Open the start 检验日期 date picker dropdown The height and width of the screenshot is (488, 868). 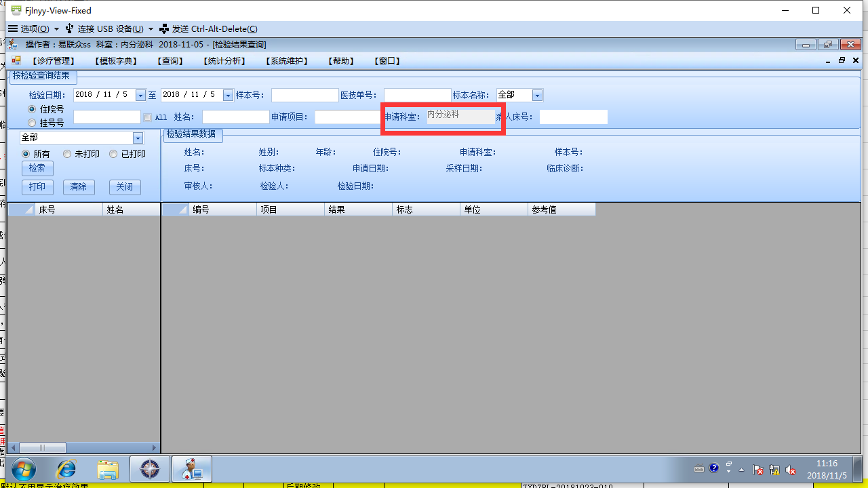coord(140,96)
